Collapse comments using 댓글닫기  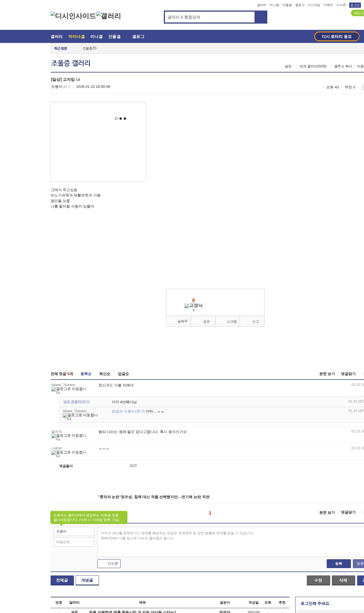point(348,374)
